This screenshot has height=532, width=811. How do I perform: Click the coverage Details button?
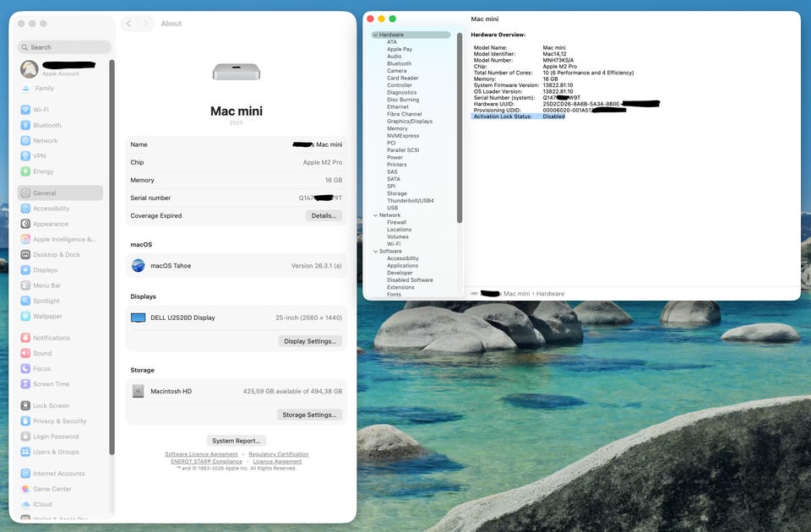point(324,216)
